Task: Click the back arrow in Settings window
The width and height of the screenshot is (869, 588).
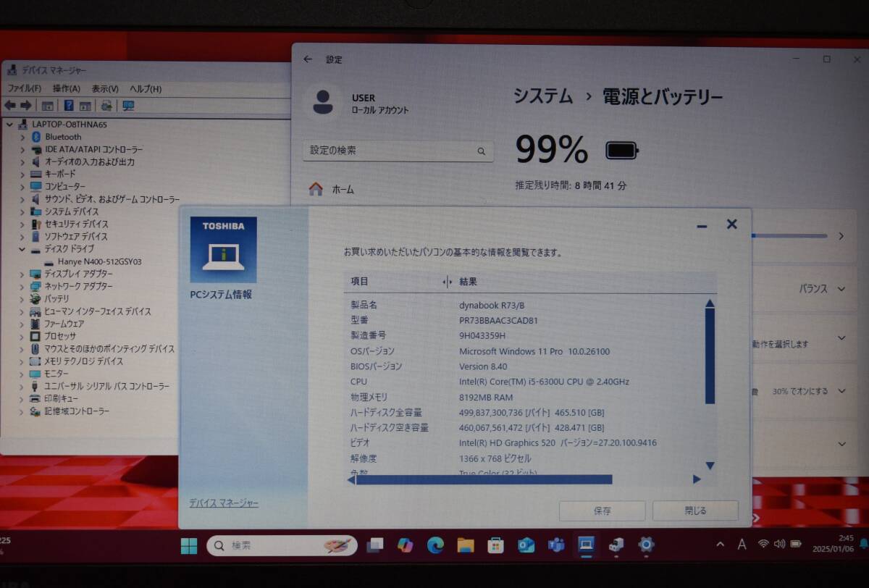Action: (x=308, y=59)
